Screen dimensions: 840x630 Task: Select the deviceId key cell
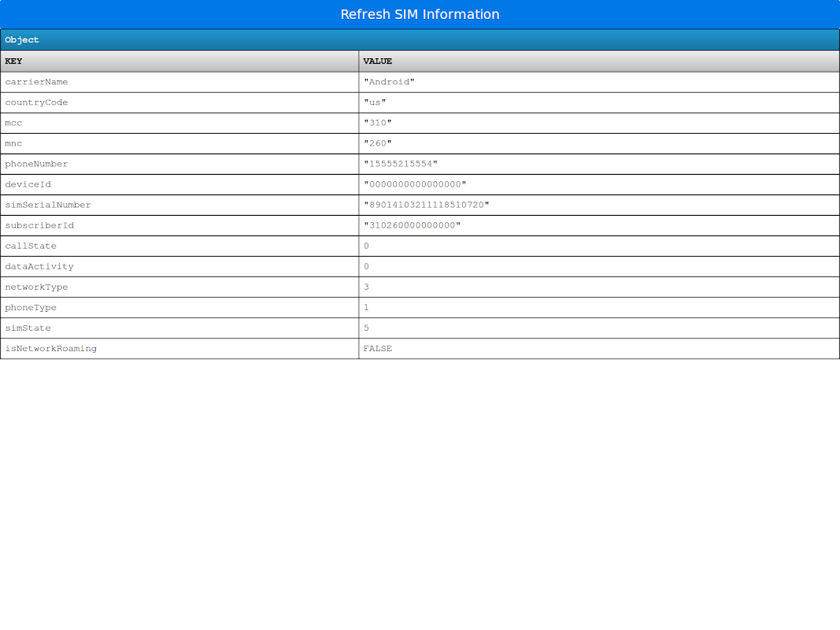179,184
